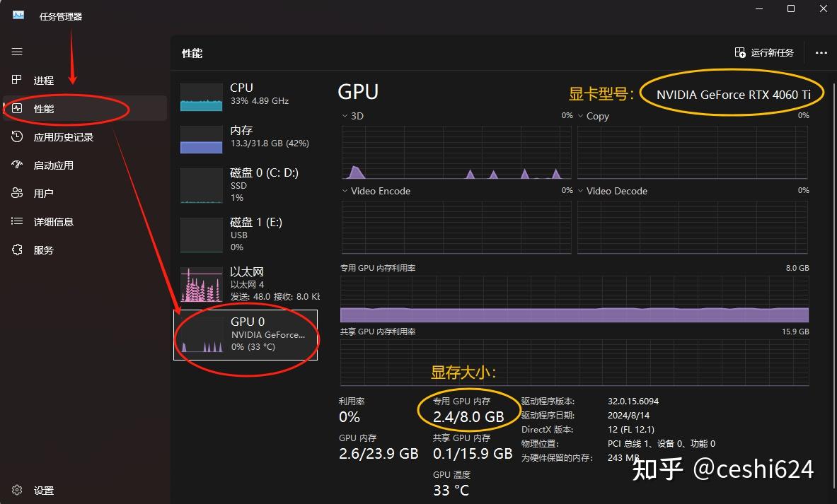This screenshot has width=837, height=504.
Task: Click the Processes (进程) sidebar icon
Action: coord(17,80)
